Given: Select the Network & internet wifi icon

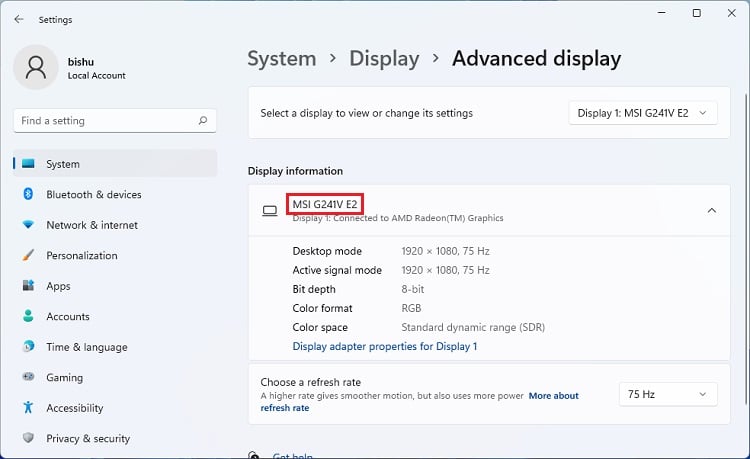Looking at the screenshot, I should (28, 225).
